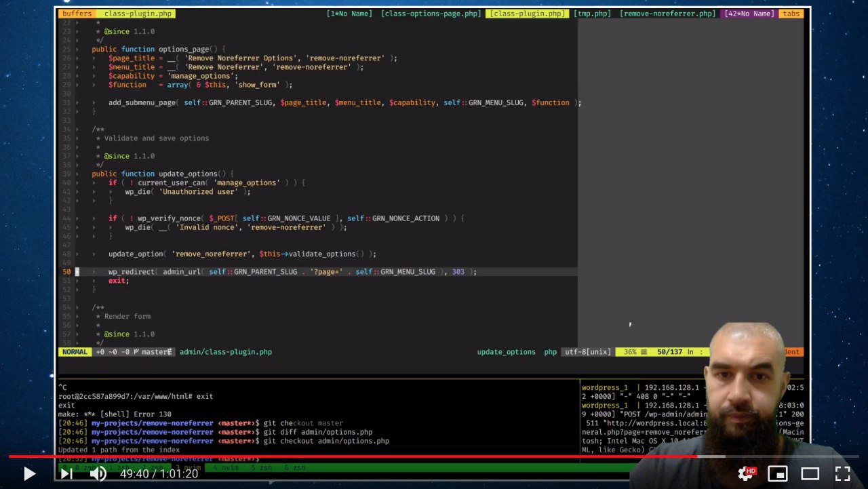Switch to the [42*No Name] tab
This screenshot has width=868, height=489.
coord(749,14)
